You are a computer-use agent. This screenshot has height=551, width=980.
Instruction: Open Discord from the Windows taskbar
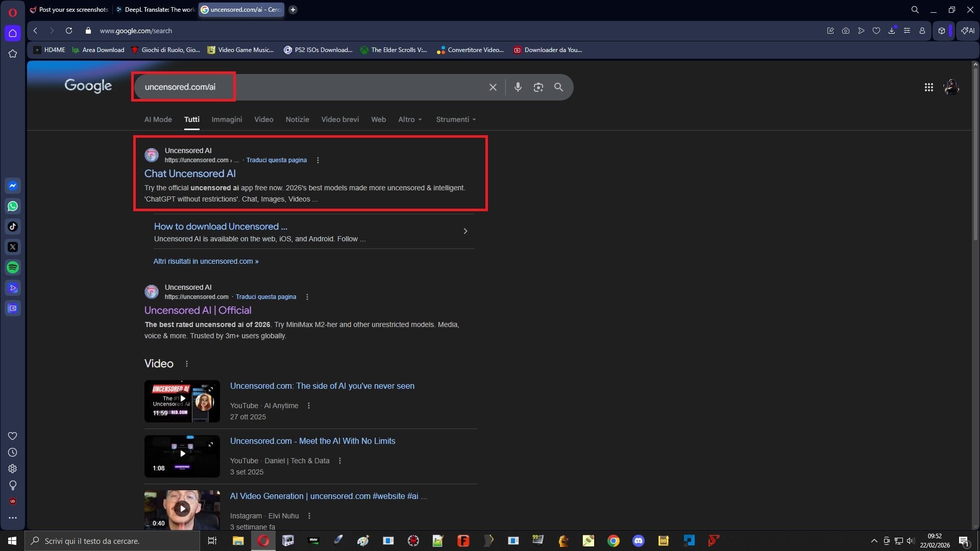[639, 541]
